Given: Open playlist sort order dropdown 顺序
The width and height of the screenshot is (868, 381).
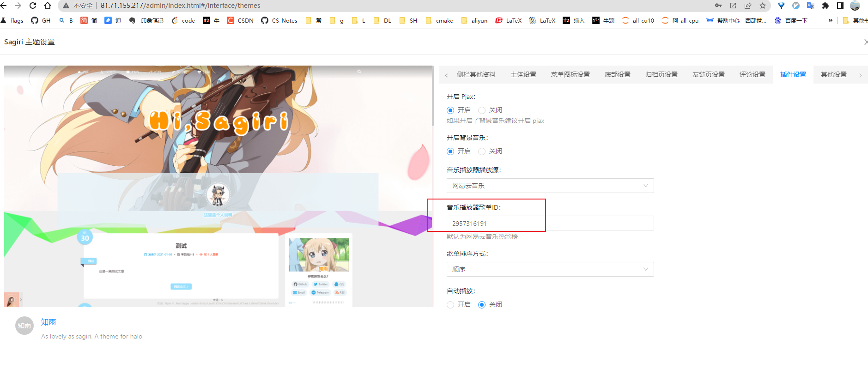Looking at the screenshot, I should click(x=550, y=269).
